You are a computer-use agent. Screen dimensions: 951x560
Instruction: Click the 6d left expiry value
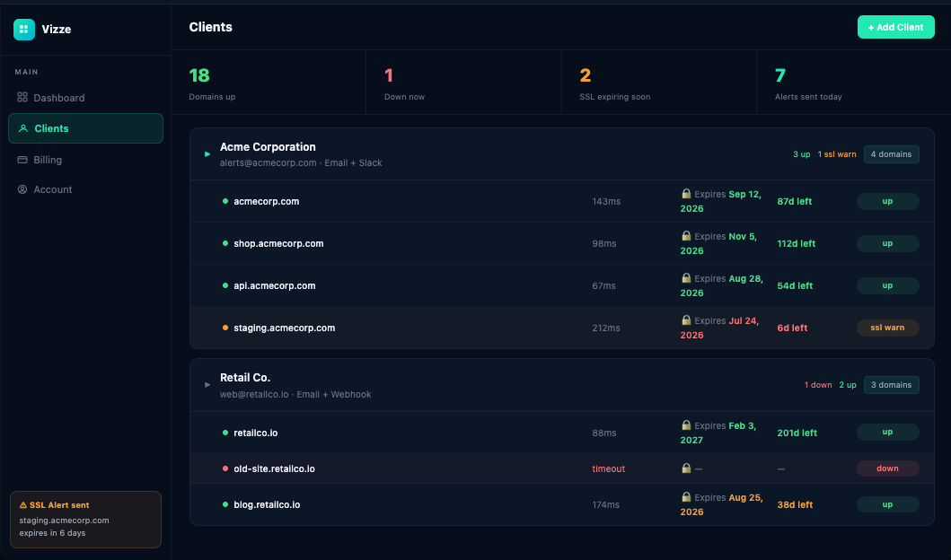point(792,328)
